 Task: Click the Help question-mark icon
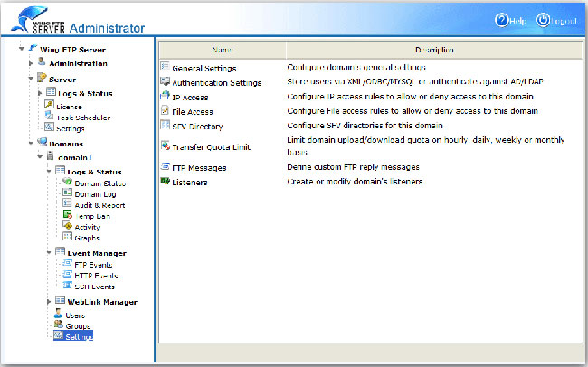(x=502, y=20)
